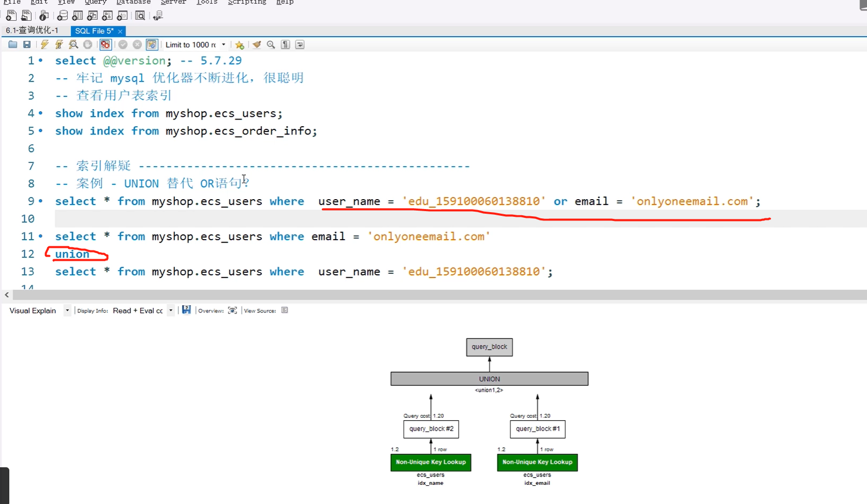Screen dimensions: 867x504
Task: Create new schema icon
Action: click(x=62, y=16)
